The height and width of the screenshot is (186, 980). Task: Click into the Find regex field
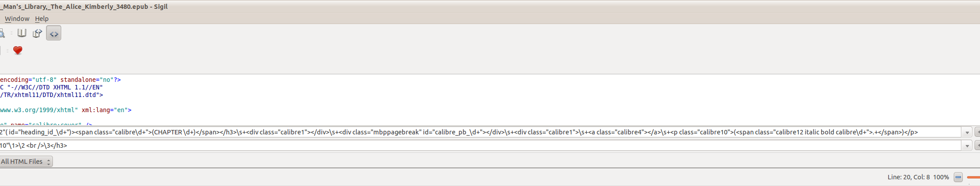coord(444,132)
